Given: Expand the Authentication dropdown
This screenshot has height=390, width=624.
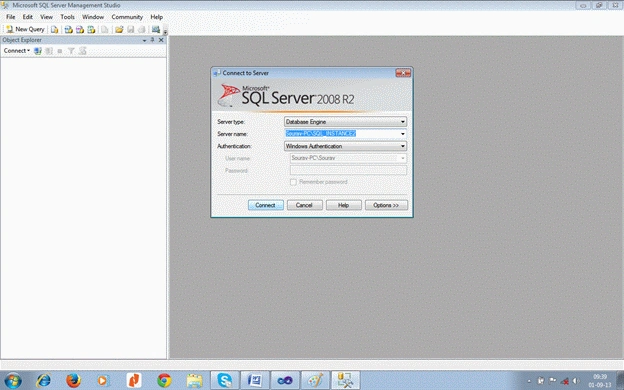Looking at the screenshot, I should click(x=402, y=146).
